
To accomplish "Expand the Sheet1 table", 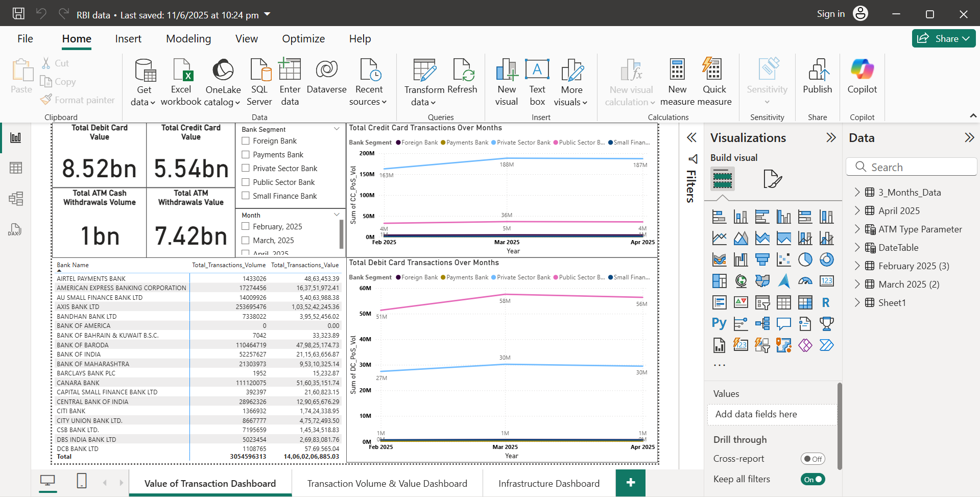I will 857,302.
